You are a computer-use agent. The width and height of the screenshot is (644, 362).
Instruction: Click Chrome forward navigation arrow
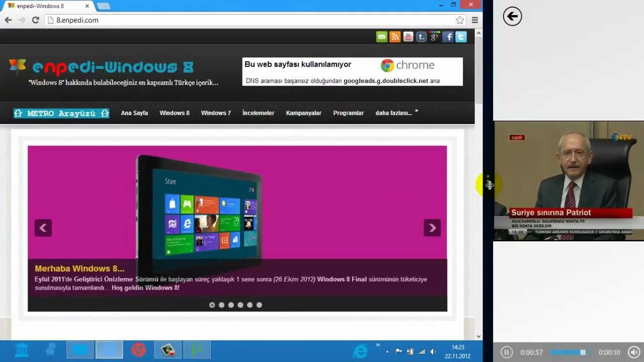point(22,20)
